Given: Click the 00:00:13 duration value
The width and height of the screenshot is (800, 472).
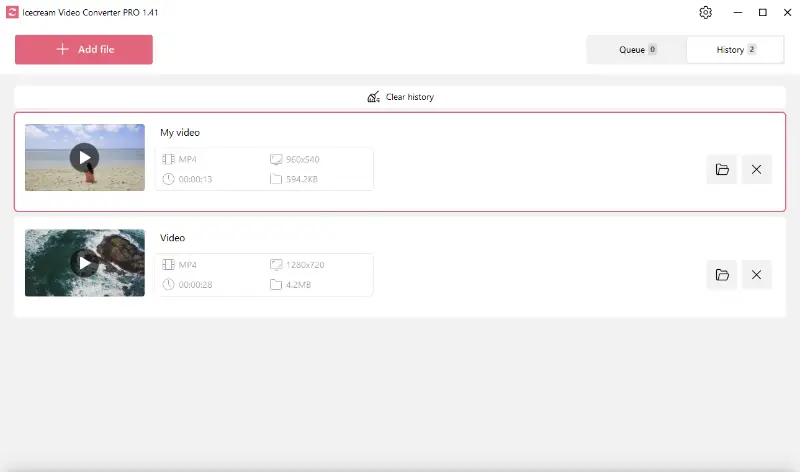Looking at the screenshot, I should click(195, 179).
